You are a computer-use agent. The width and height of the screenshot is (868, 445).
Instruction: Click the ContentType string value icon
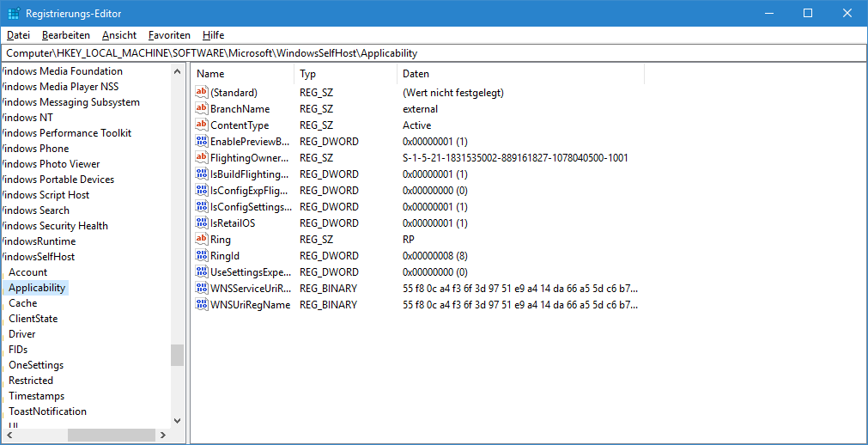coord(202,125)
